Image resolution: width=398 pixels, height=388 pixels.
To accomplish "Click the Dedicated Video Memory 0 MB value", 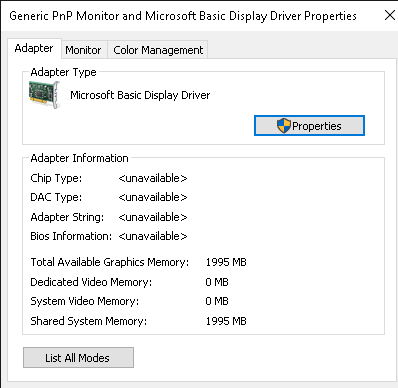I will (x=217, y=282).
